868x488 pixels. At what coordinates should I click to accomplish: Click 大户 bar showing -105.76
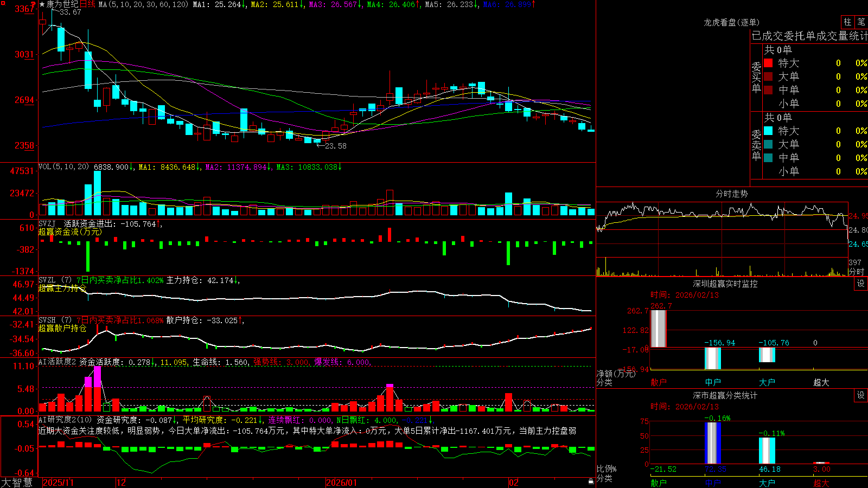[767, 355]
